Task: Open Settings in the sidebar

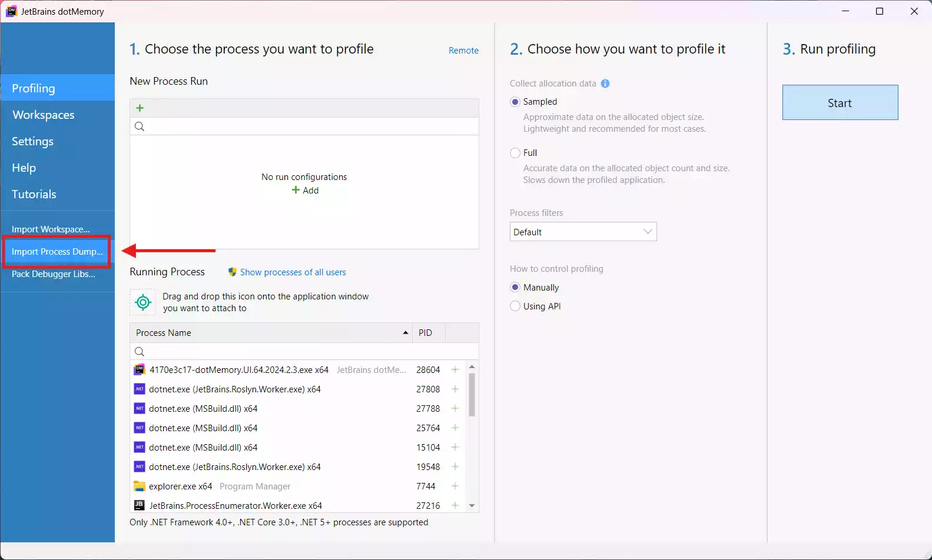Action: 58,141
